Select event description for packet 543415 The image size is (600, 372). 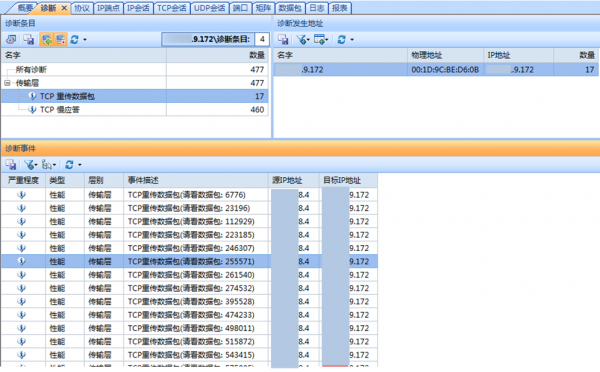click(191, 355)
